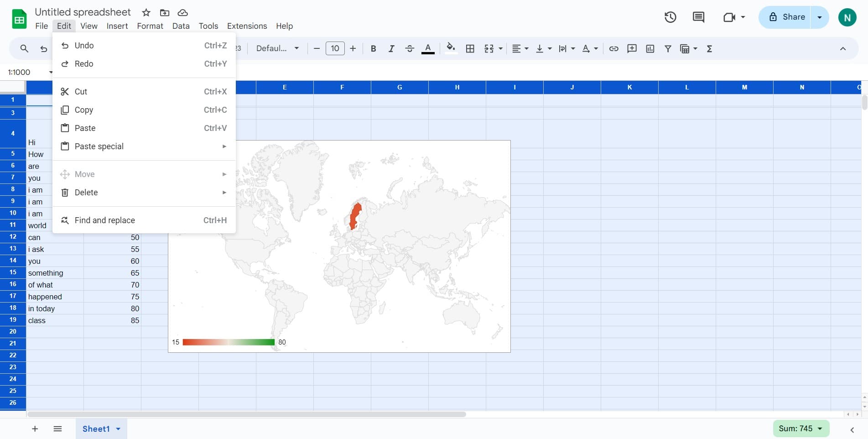Click the insert chart icon

[650, 49]
